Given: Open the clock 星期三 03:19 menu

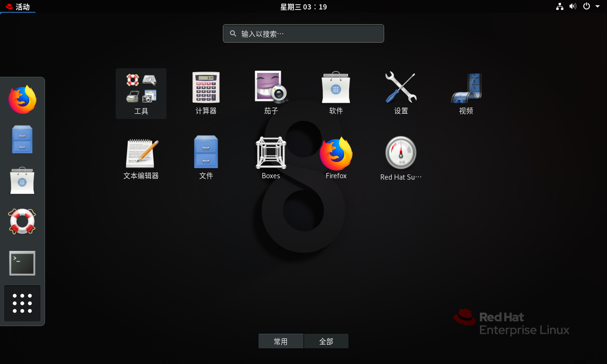Looking at the screenshot, I should point(303,7).
